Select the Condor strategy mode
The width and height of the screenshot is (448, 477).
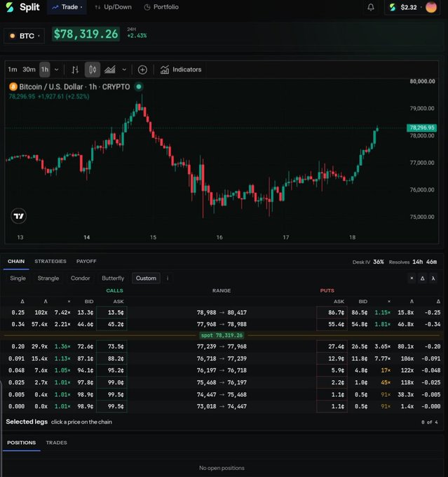(81, 278)
